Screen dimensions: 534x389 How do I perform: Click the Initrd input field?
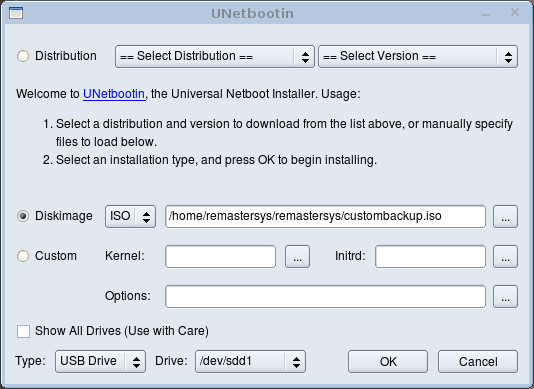click(x=430, y=256)
